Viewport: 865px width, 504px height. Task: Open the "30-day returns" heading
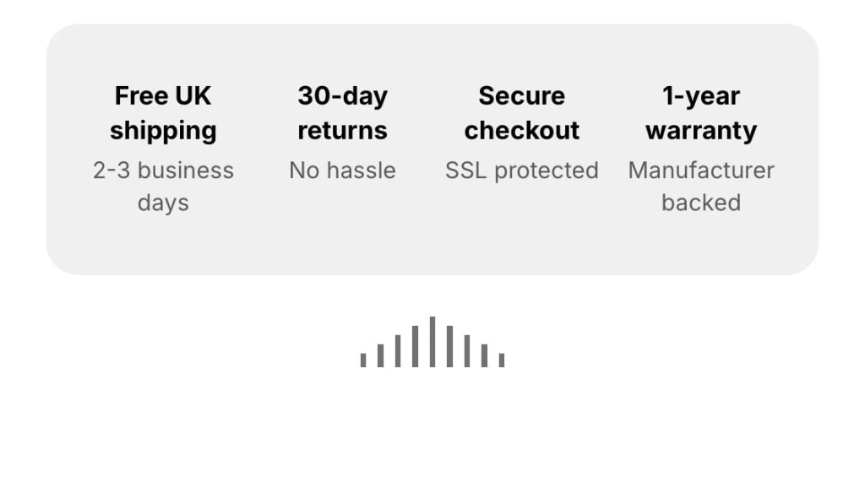click(x=343, y=113)
